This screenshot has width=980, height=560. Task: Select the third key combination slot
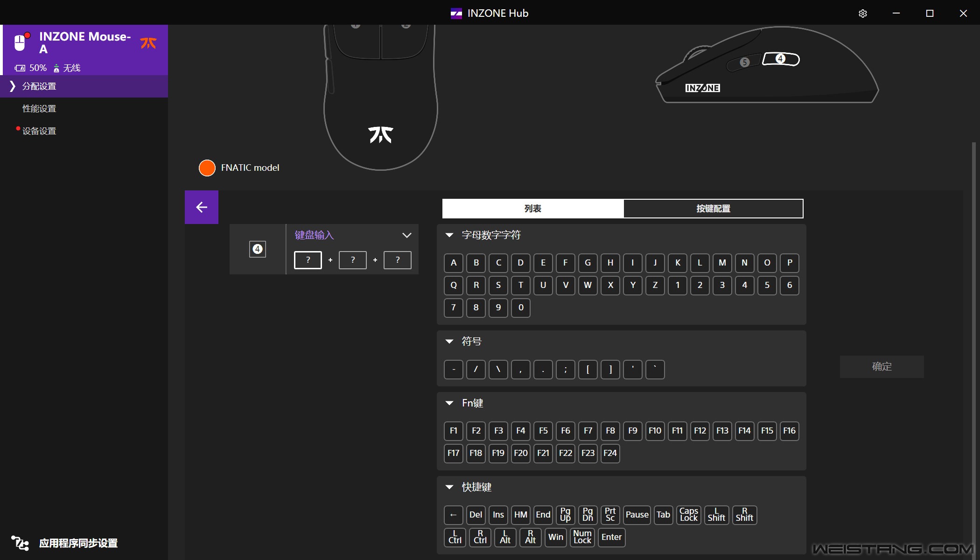[398, 260]
